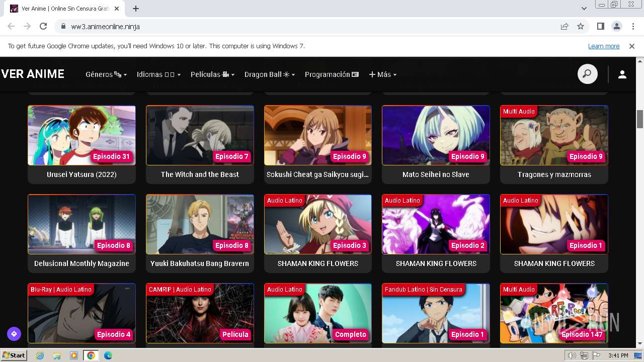Open Urusei Yatsura (2022) title link
This screenshot has height=362, width=644.
(x=82, y=174)
